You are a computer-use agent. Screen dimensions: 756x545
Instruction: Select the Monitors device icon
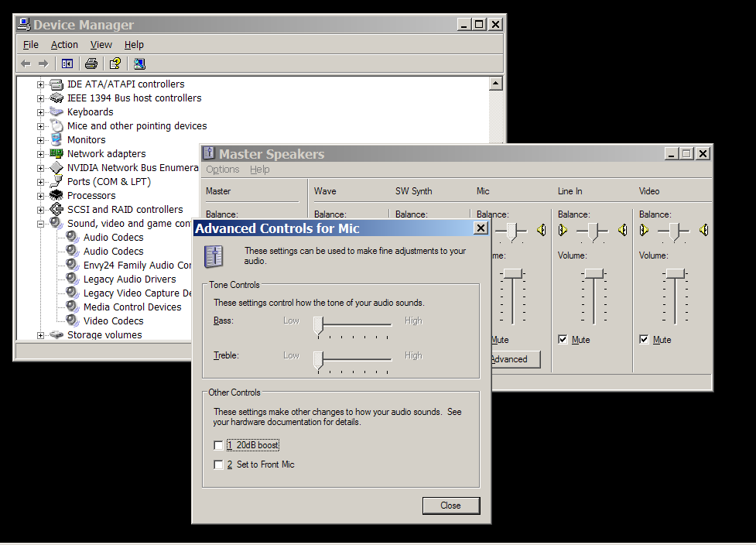click(x=57, y=140)
